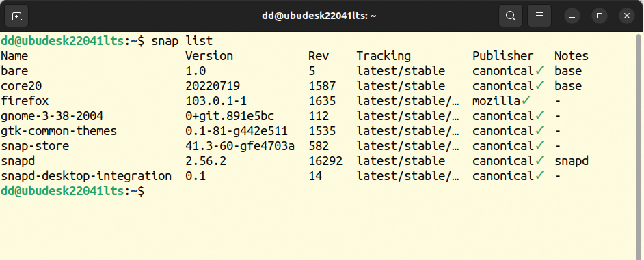Open a new terminal tab

click(x=16, y=16)
